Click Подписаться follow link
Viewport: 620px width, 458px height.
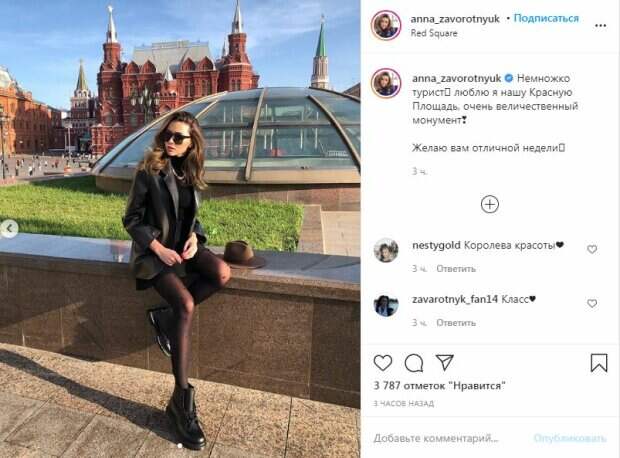[x=546, y=19]
